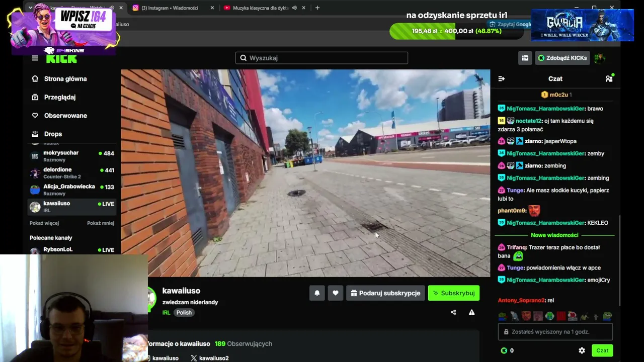Click Trifanq username in chat
The width and height of the screenshot is (644, 362).
click(517, 247)
